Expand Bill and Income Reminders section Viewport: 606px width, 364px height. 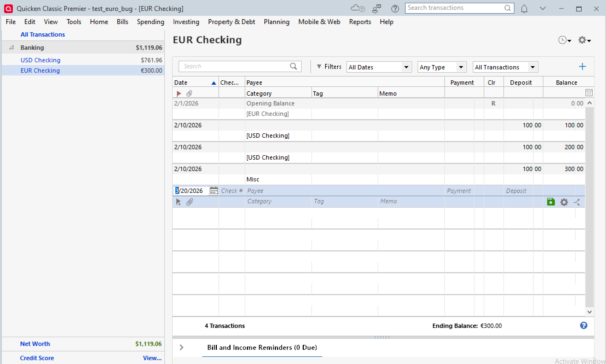point(181,347)
